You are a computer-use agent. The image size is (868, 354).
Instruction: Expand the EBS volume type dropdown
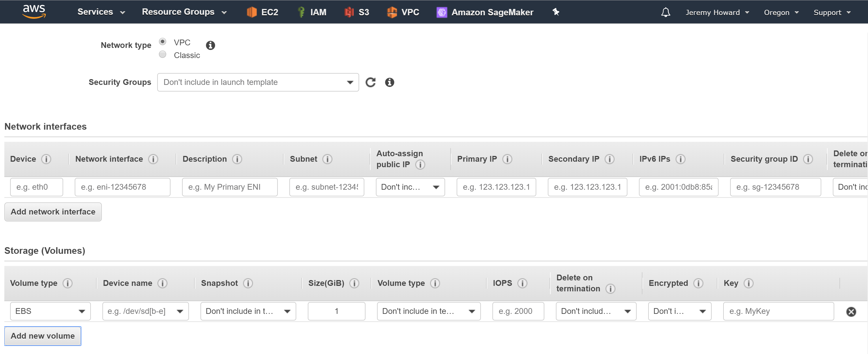pyautogui.click(x=50, y=311)
